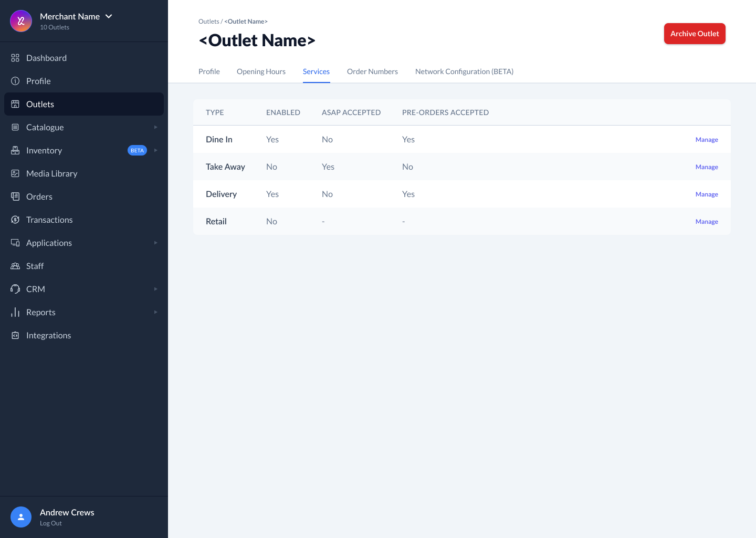
Task: Click the Dashboard grid icon
Action: click(15, 58)
